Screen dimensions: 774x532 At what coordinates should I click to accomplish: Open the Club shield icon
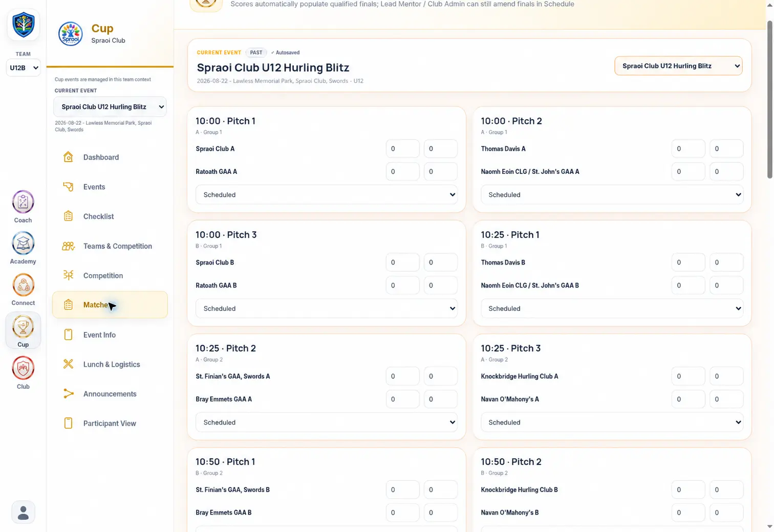click(23, 368)
